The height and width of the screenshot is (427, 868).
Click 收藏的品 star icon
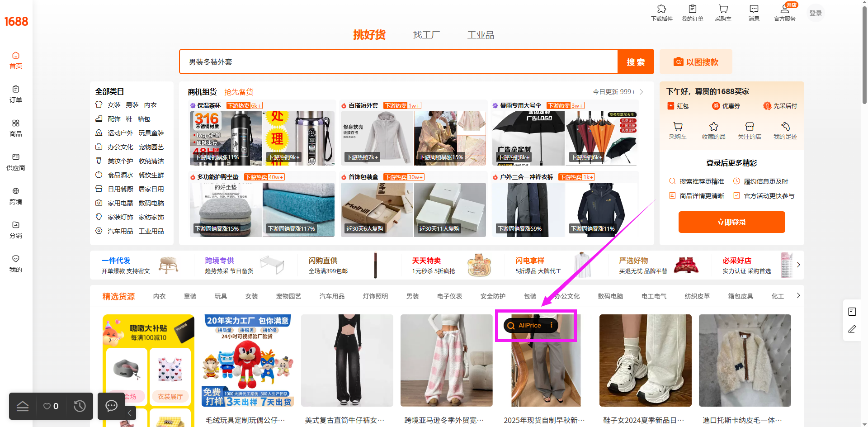click(714, 131)
